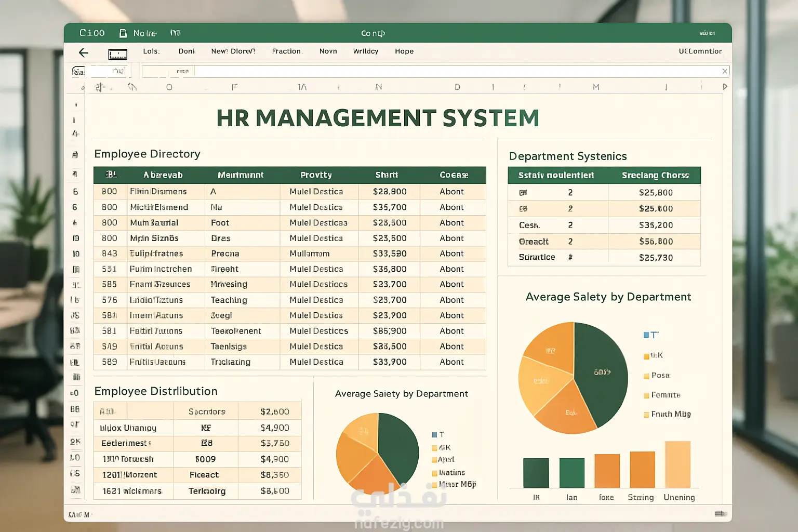798x532 pixels.
Task: Click the name box field
Action: [109, 71]
